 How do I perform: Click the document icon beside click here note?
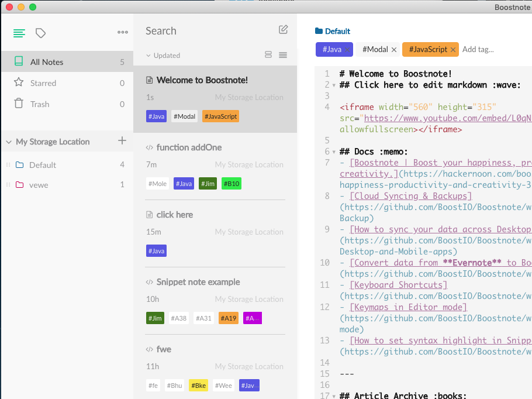coord(149,215)
